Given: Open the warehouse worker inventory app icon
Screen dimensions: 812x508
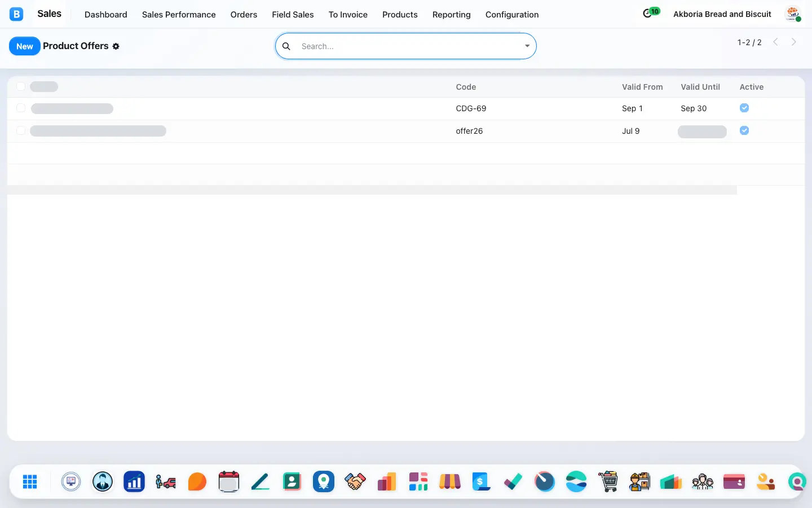Looking at the screenshot, I should click(639, 481).
